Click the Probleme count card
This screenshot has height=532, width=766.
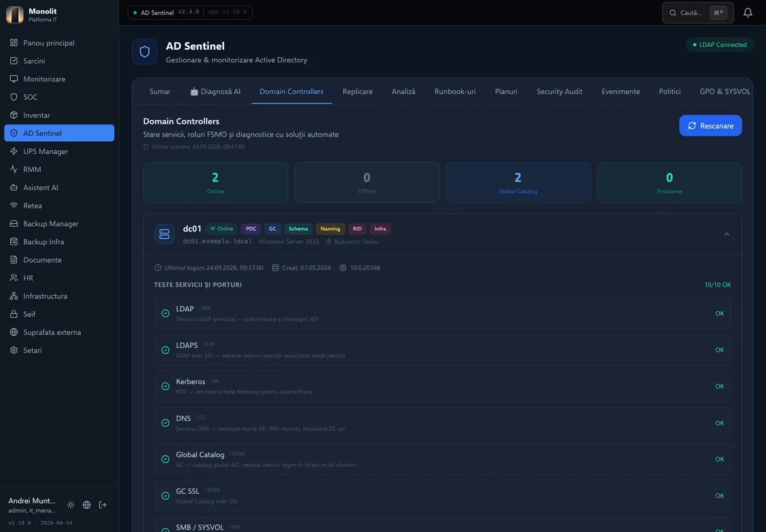(x=670, y=183)
